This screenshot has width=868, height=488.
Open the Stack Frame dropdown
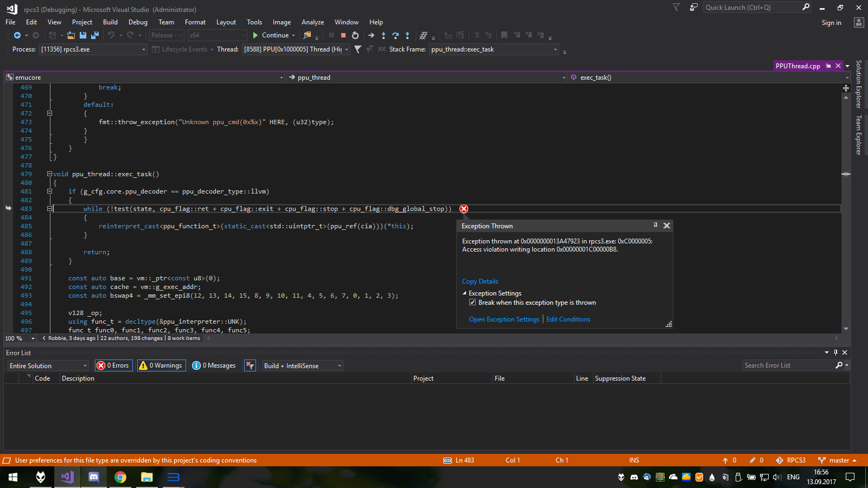(554, 49)
